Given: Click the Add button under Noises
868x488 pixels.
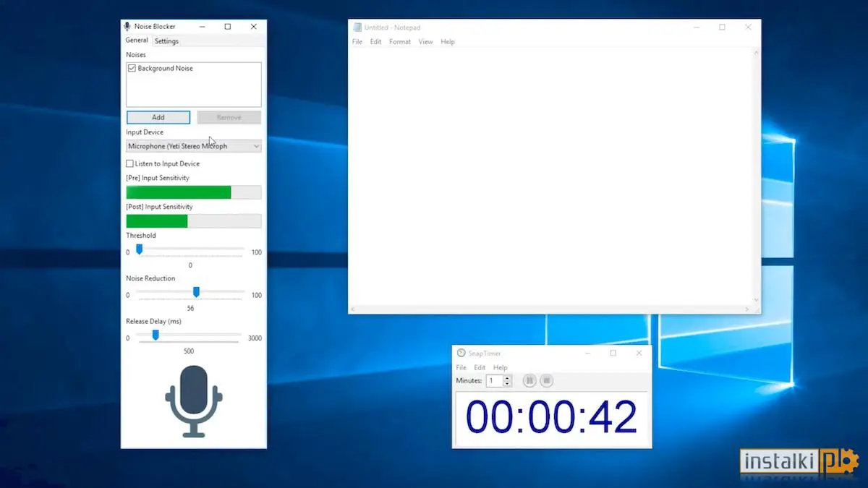Looking at the screenshot, I should pos(158,117).
